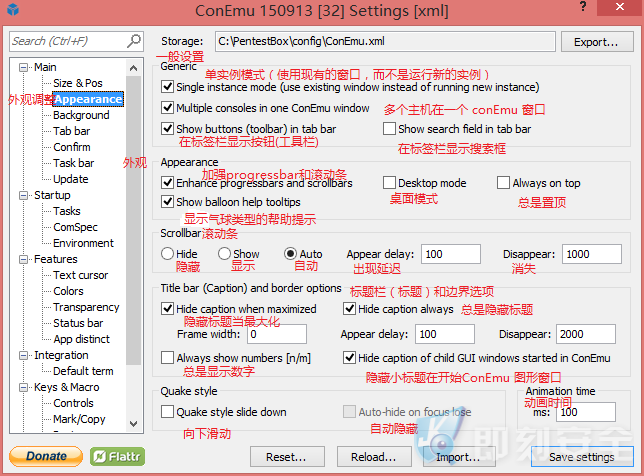Open the Tab bar settings page
The width and height of the screenshot is (644, 476).
click(x=71, y=131)
